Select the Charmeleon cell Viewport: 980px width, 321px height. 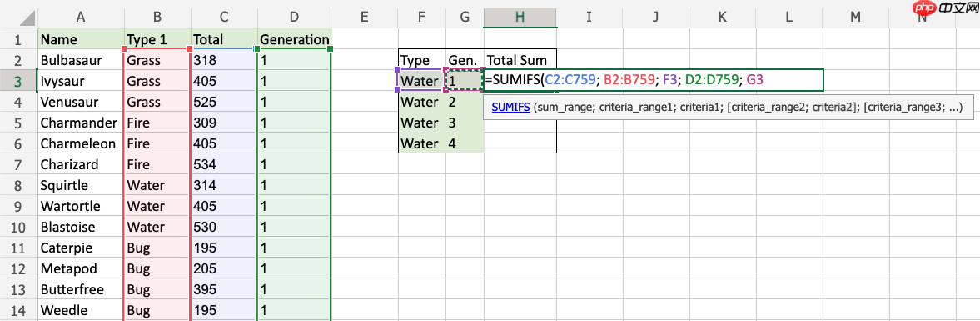pyautogui.click(x=81, y=143)
